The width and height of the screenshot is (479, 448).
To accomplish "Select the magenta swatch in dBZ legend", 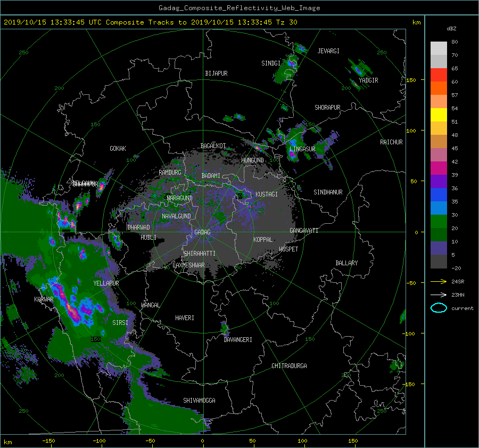I will tap(439, 168).
